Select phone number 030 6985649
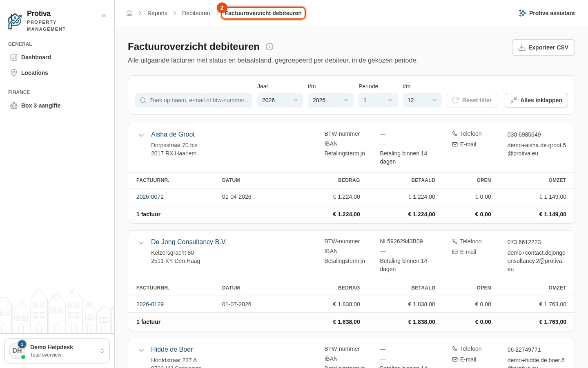588x368 pixels. coord(524,135)
